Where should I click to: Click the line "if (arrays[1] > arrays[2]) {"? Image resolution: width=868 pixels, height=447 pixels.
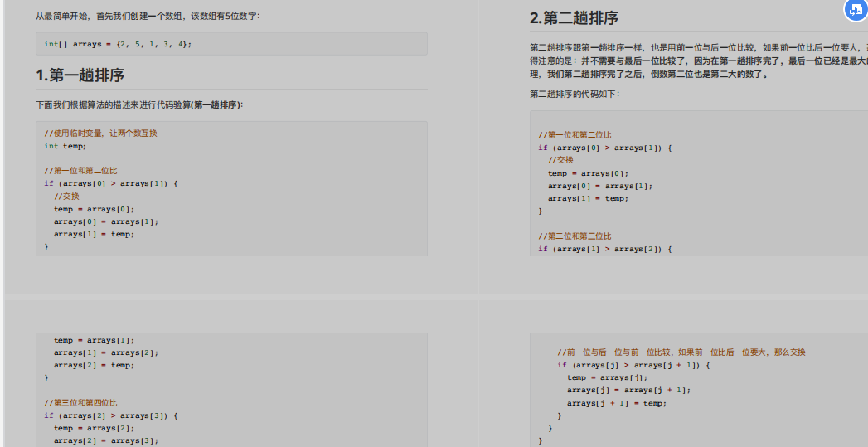[604, 250]
